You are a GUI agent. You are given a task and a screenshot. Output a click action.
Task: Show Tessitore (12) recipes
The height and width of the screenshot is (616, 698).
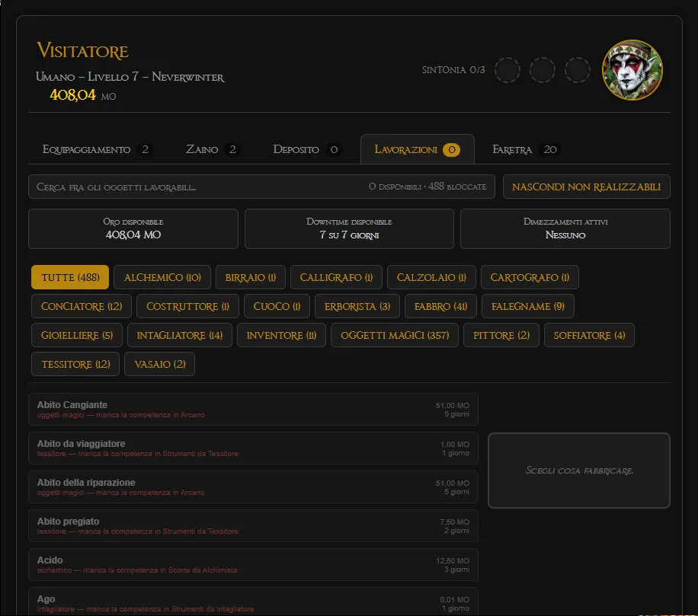point(75,364)
